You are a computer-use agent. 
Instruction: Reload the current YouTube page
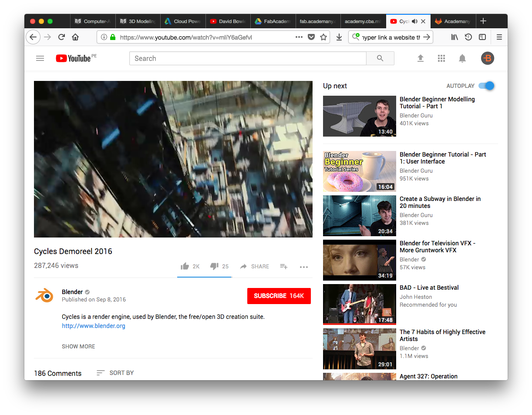[x=61, y=37]
